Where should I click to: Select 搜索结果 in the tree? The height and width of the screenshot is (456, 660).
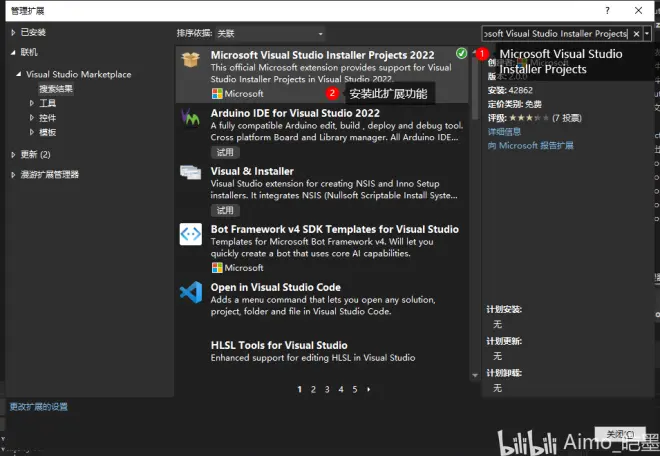[56, 89]
